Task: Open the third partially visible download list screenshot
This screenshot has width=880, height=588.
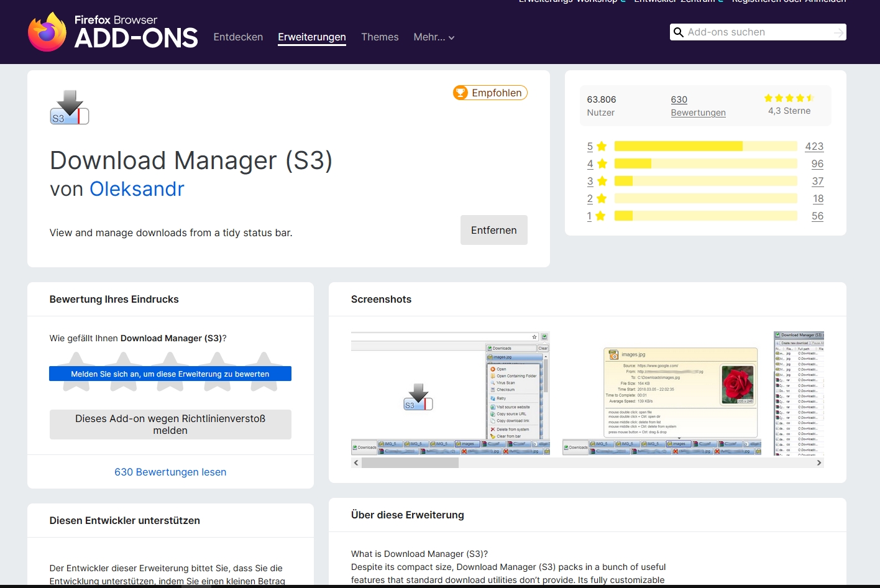Action: pyautogui.click(x=799, y=393)
